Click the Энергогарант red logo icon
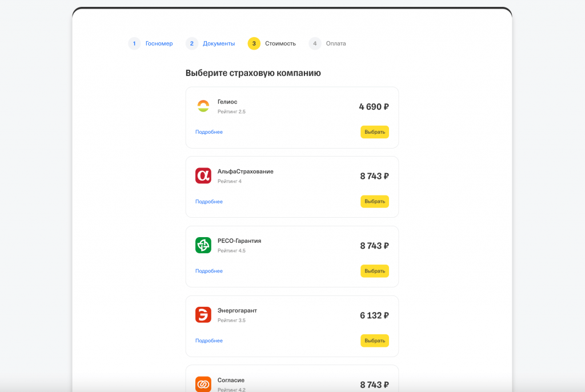This screenshot has width=585, height=392. point(203,315)
